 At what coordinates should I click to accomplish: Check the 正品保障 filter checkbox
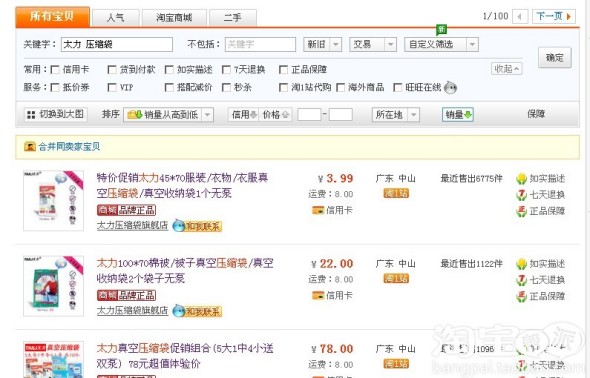(283, 70)
